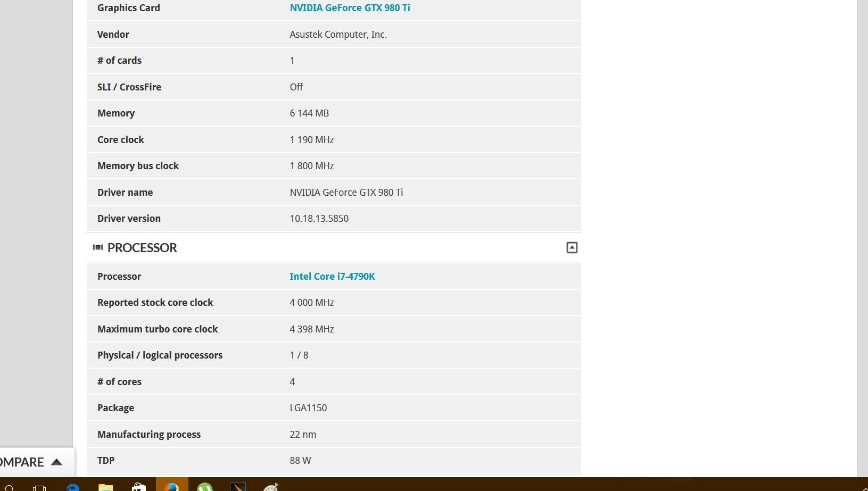Click the 'Memory' row label

click(x=116, y=113)
